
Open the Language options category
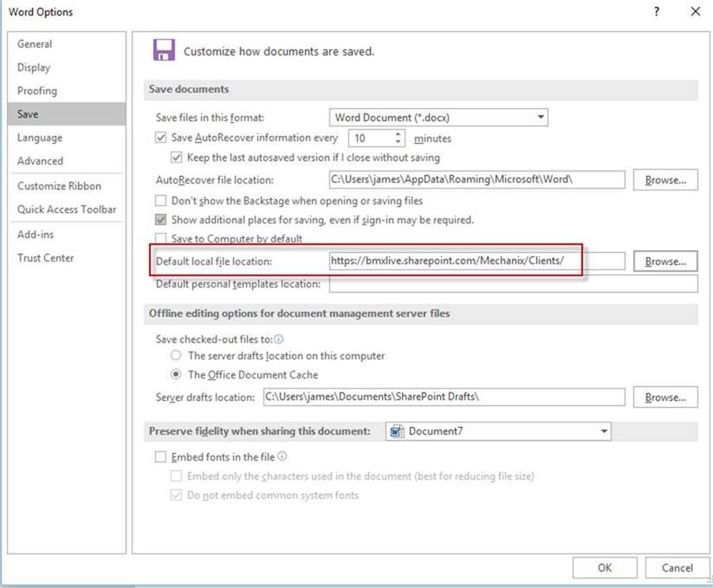coord(67,137)
